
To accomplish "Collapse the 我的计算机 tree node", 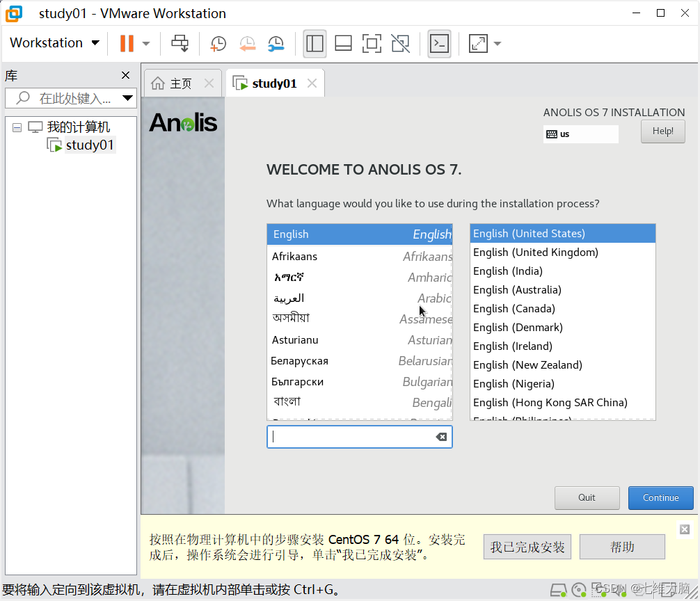I will point(17,127).
